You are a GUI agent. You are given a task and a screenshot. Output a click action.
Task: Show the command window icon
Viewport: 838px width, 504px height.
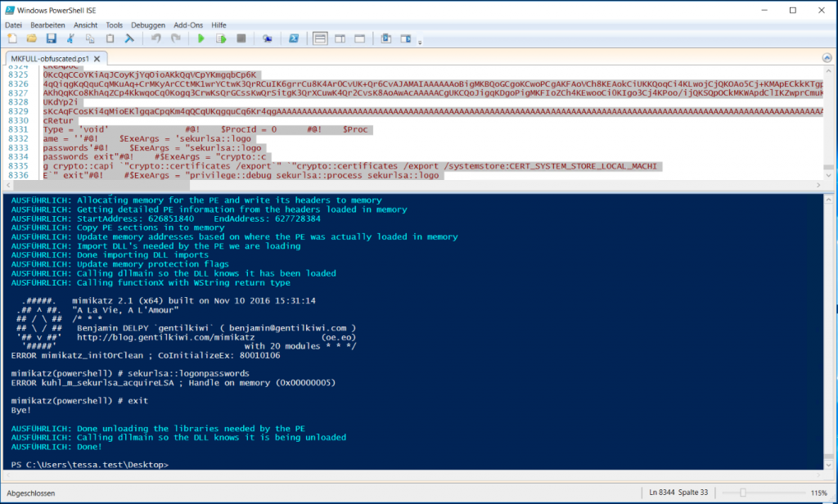point(386,38)
